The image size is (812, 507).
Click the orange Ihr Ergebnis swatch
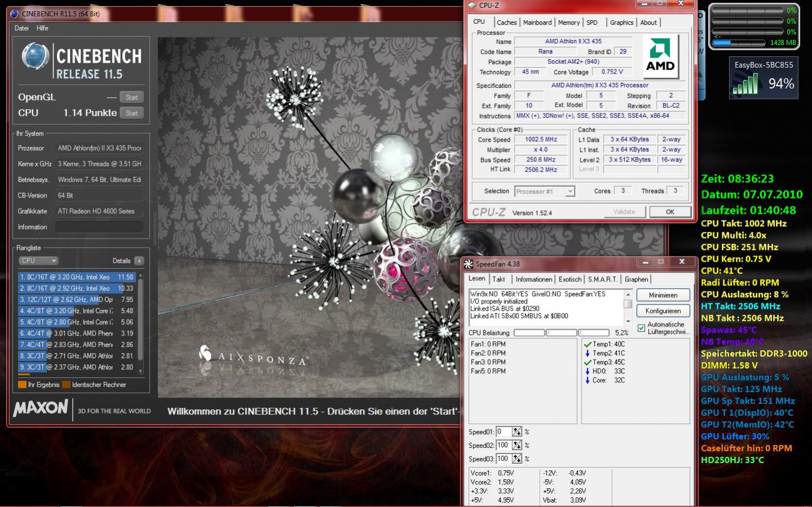click(22, 385)
